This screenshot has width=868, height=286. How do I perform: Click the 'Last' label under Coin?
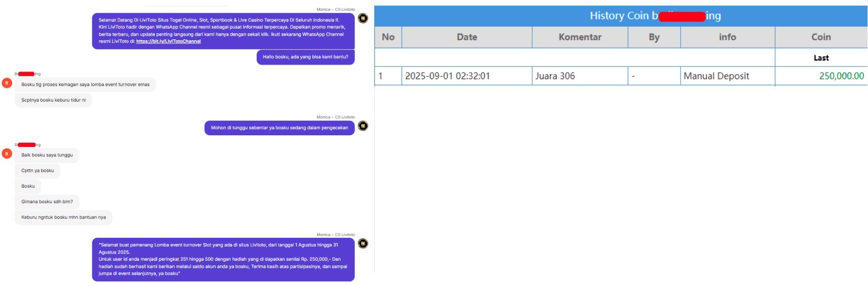point(821,58)
